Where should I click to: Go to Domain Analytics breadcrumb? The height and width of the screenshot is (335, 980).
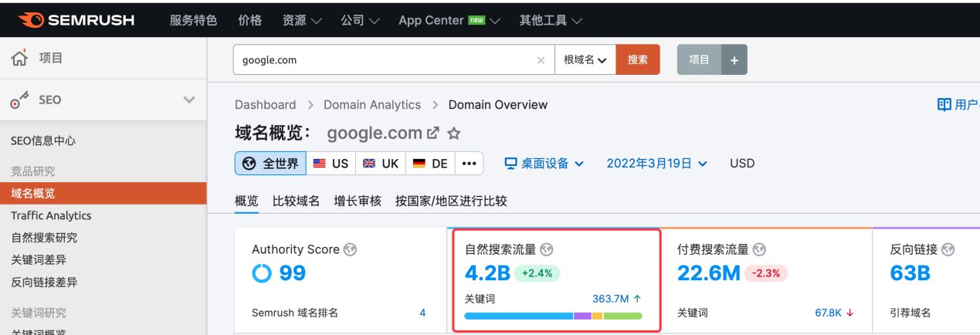click(372, 104)
